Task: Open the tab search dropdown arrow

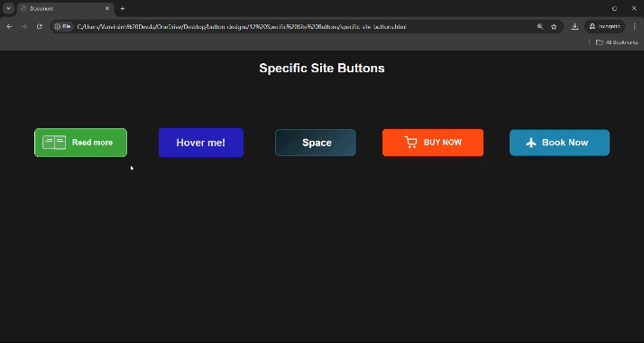Action: tap(8, 8)
